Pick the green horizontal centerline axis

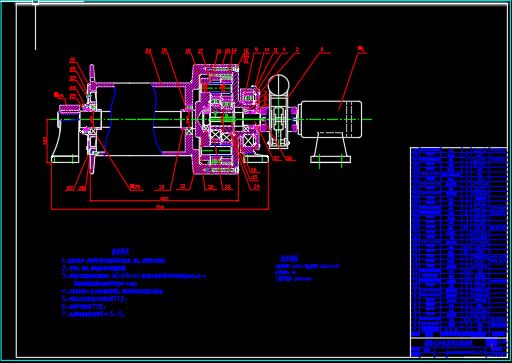(x=209, y=119)
